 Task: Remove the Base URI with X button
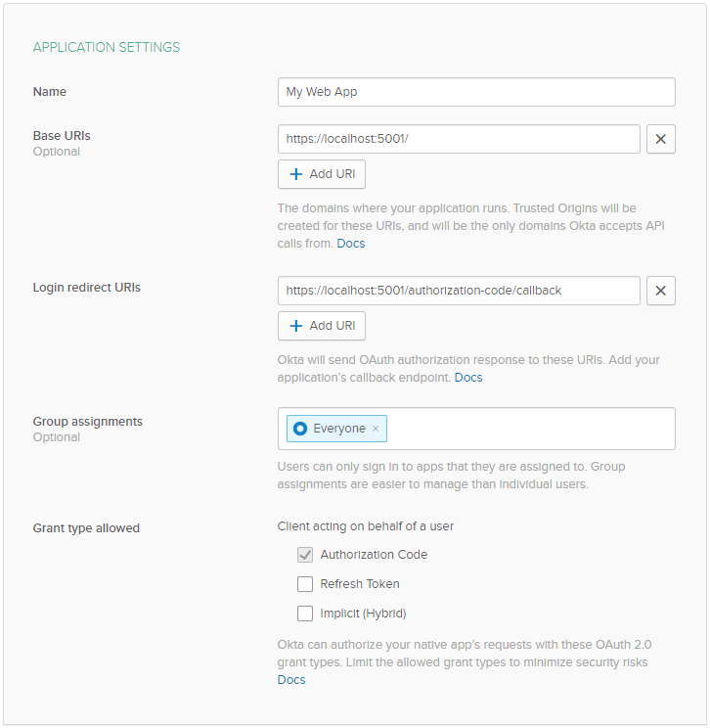pyautogui.click(x=660, y=139)
